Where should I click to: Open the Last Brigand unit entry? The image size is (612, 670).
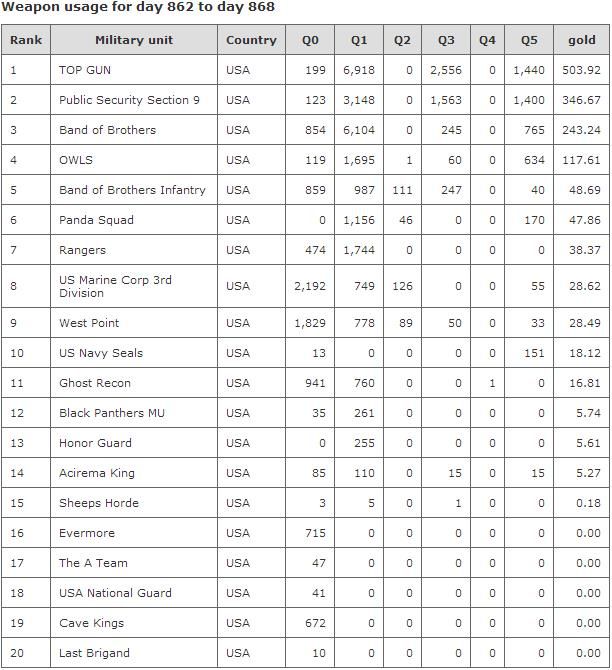click(94, 653)
